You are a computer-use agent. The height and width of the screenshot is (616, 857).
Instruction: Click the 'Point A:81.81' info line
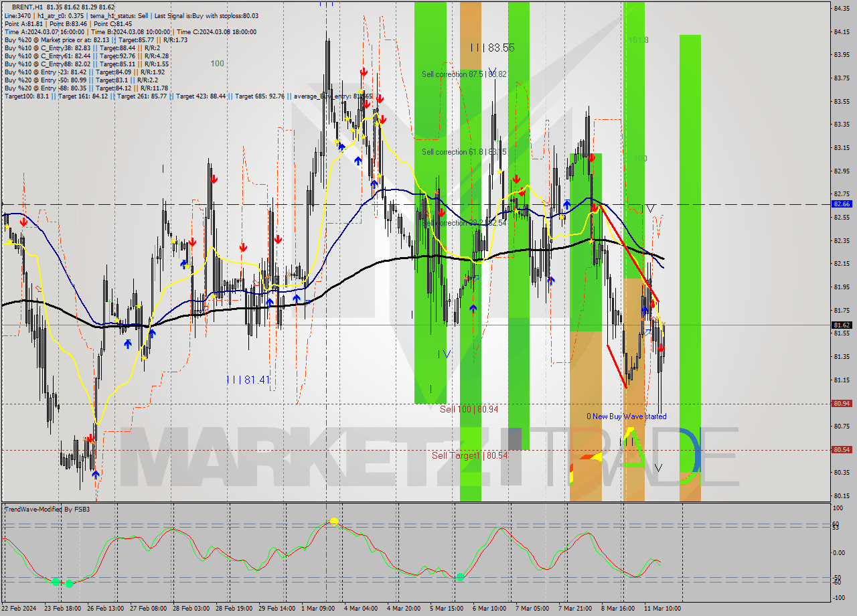(68, 23)
